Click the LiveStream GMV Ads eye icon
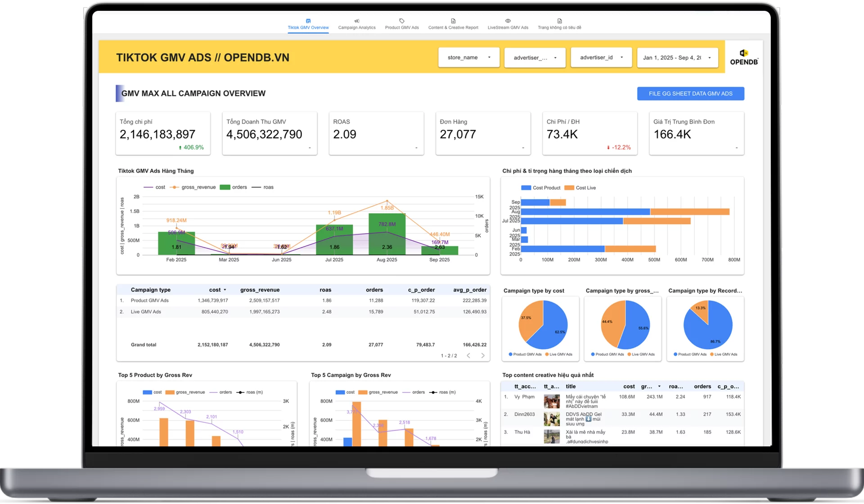The width and height of the screenshot is (864, 504). click(508, 21)
